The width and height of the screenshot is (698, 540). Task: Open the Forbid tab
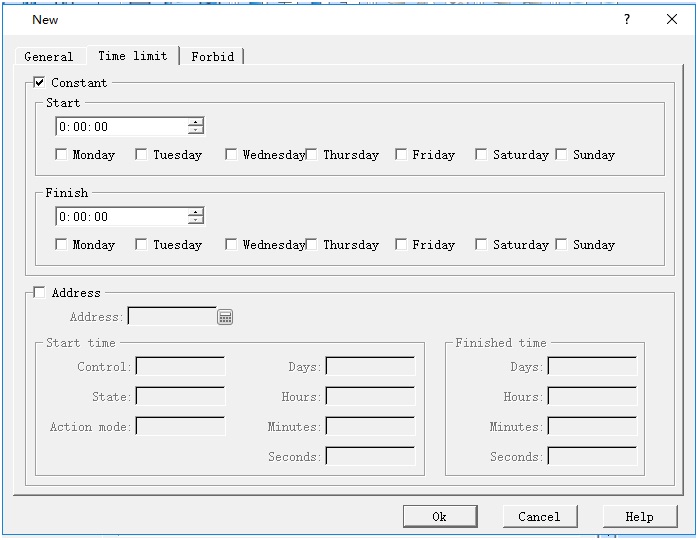coord(212,57)
